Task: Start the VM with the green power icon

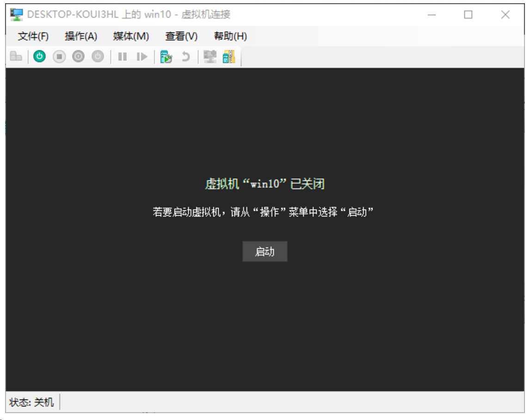Action: click(x=40, y=56)
